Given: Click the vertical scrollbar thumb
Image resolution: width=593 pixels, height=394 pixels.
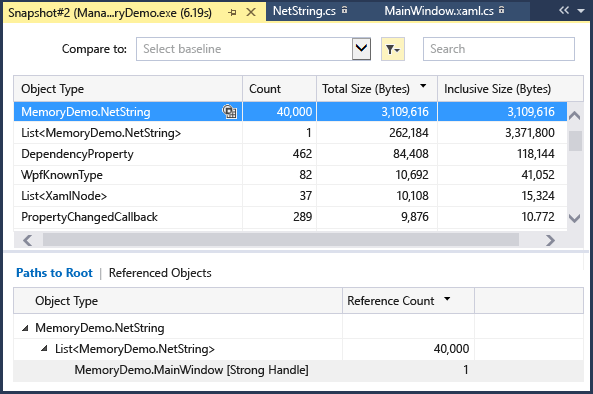Looking at the screenshot, I should 575,141.
